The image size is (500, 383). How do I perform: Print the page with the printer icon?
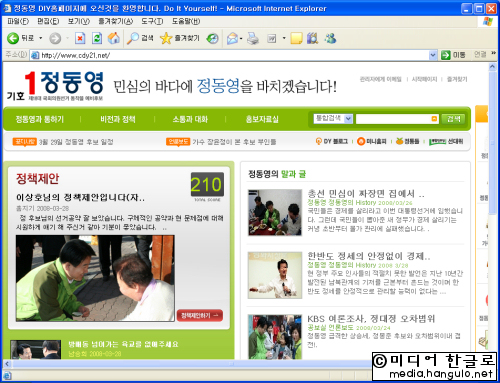pos(253,38)
